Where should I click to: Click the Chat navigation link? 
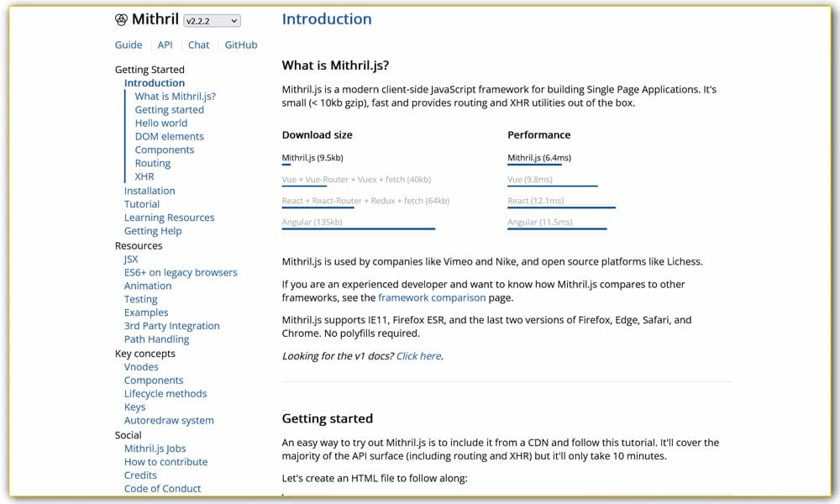[198, 45]
